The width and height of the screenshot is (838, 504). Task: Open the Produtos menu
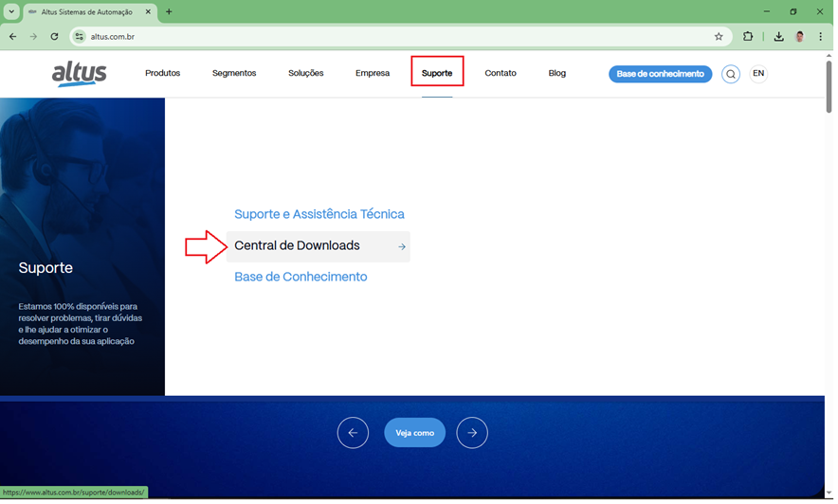[x=162, y=74]
